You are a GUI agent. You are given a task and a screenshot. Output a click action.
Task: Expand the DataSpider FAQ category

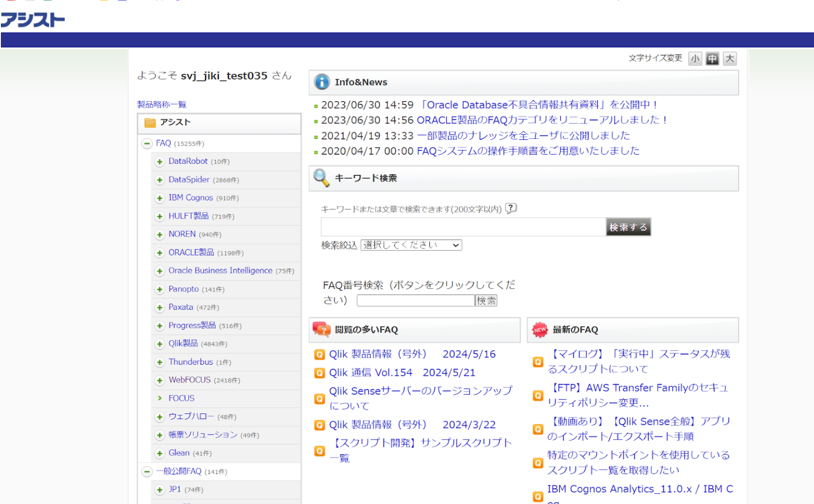click(x=160, y=180)
